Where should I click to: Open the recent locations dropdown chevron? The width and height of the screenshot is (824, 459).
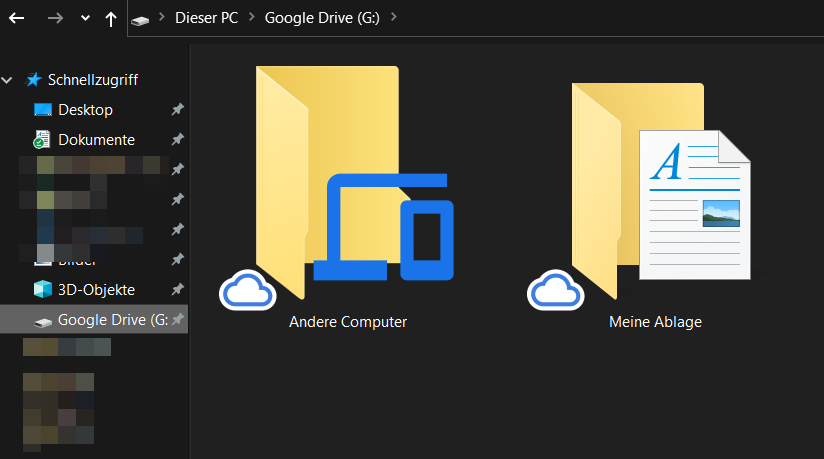click(x=85, y=18)
